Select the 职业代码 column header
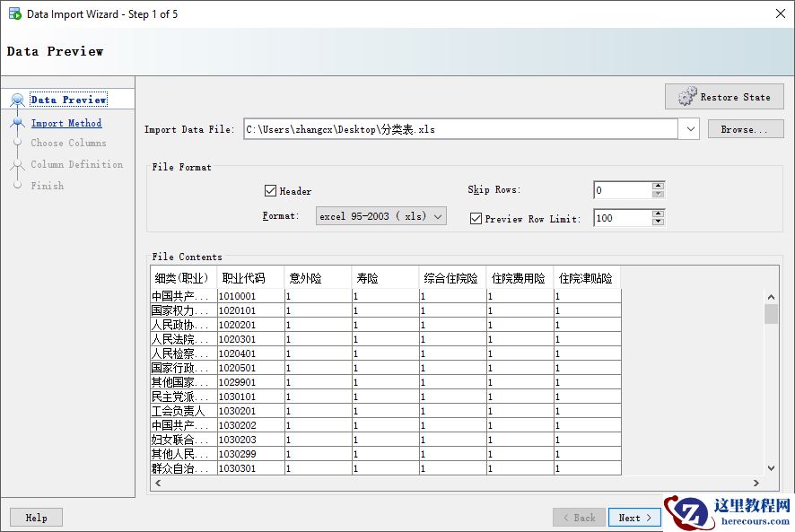Viewport: 795px width, 532px height. click(x=244, y=278)
